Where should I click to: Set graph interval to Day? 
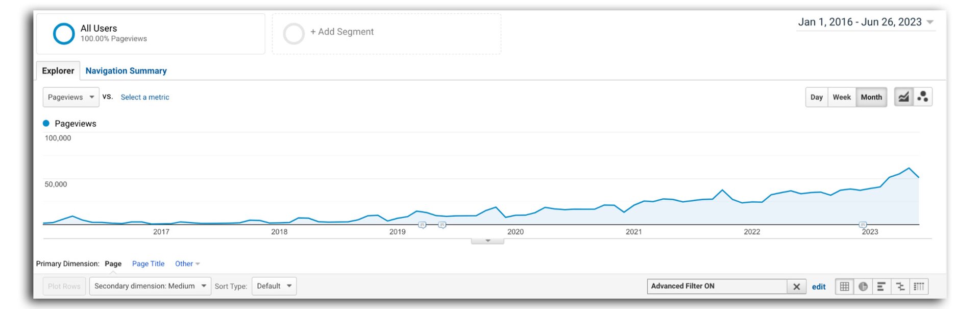pos(817,97)
